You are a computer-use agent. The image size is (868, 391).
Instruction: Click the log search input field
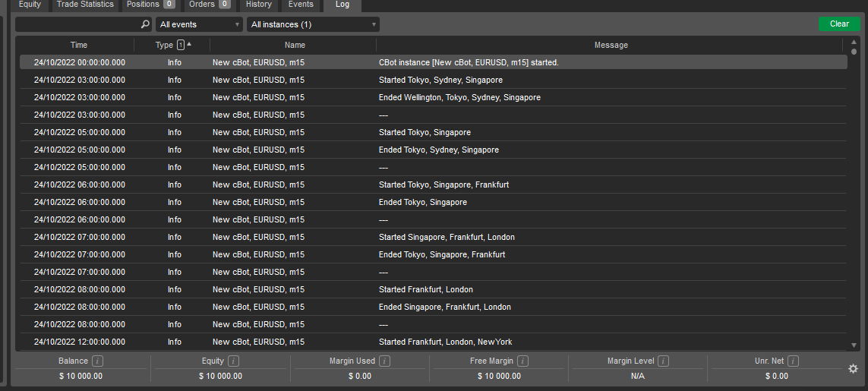pos(77,24)
